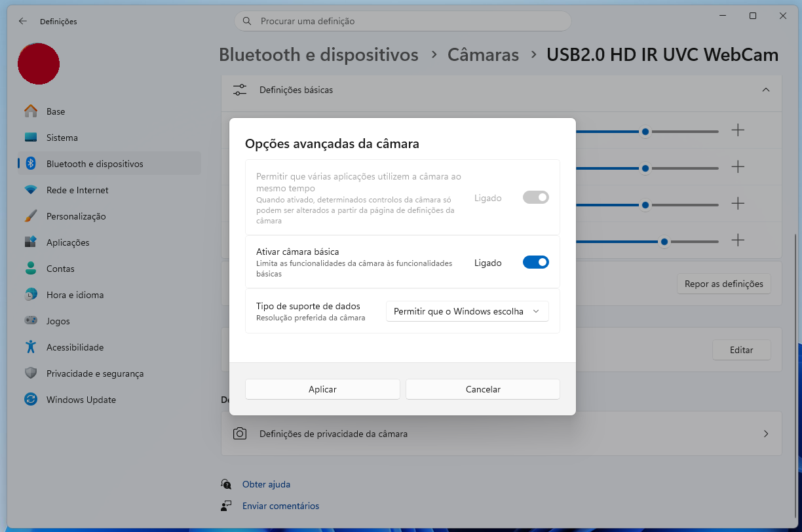Collapse the Definições básicas section chevron

[x=766, y=90]
